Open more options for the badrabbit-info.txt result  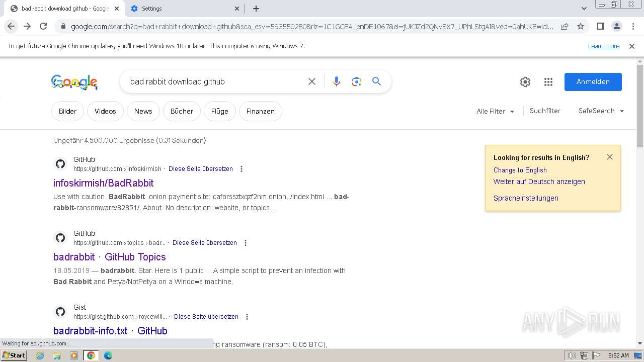[247, 317]
